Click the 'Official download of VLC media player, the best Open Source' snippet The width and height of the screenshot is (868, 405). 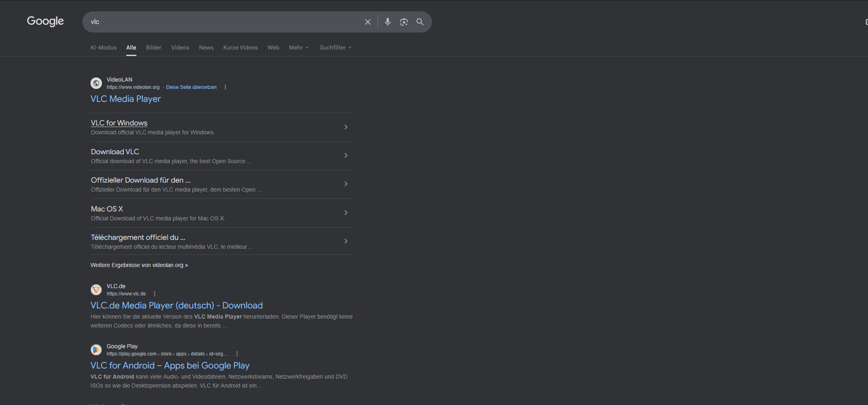point(171,162)
